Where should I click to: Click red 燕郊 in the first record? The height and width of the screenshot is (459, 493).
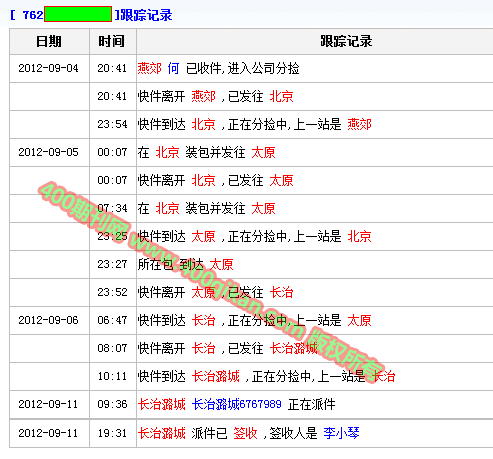click(x=149, y=68)
